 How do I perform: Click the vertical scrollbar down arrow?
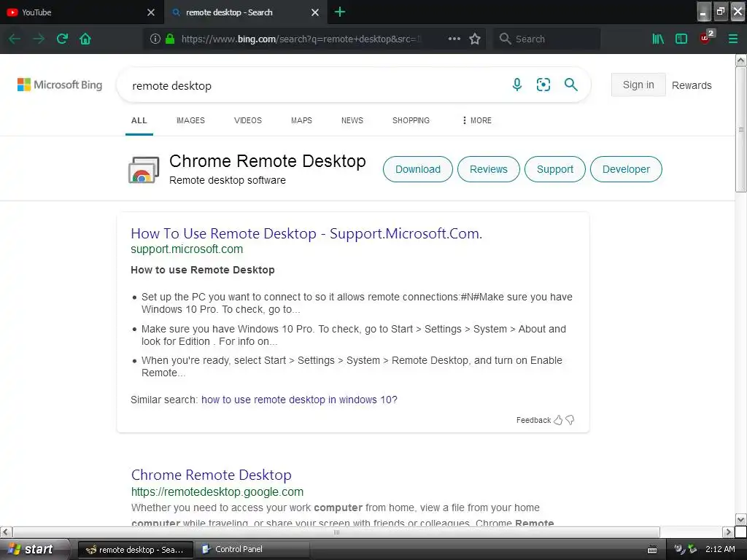tap(740, 519)
